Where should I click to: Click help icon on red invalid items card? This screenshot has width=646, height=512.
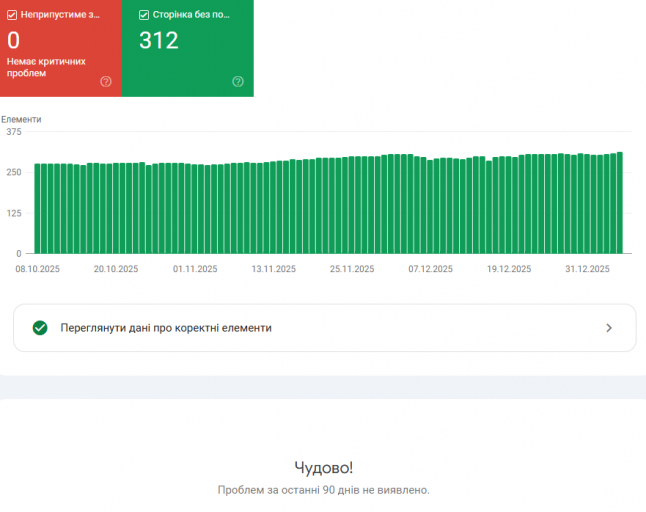coord(106,82)
